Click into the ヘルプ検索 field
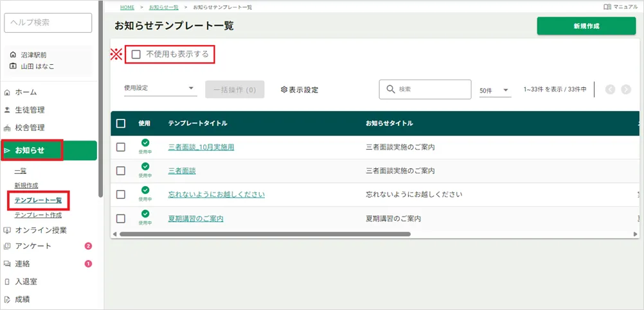 click(48, 22)
